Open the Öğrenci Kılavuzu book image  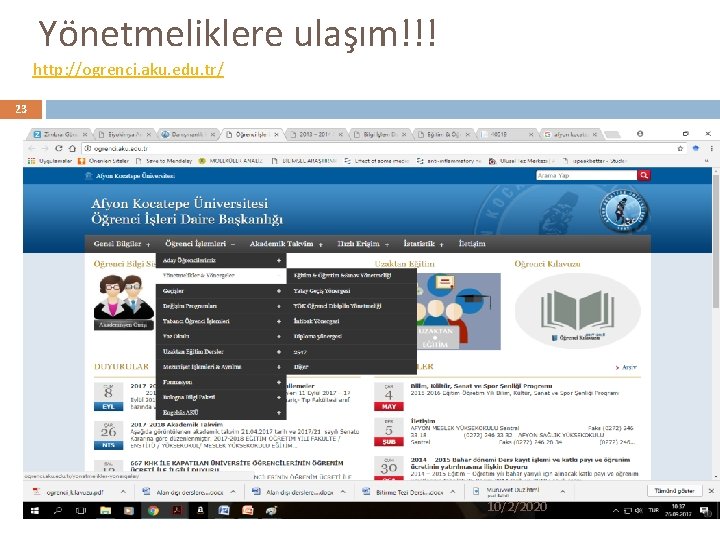coord(578,311)
